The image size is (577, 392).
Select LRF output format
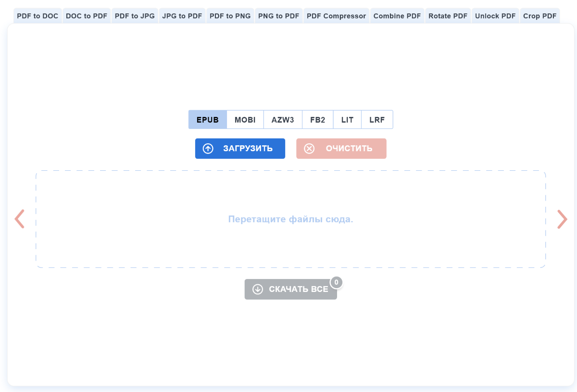[x=377, y=120]
